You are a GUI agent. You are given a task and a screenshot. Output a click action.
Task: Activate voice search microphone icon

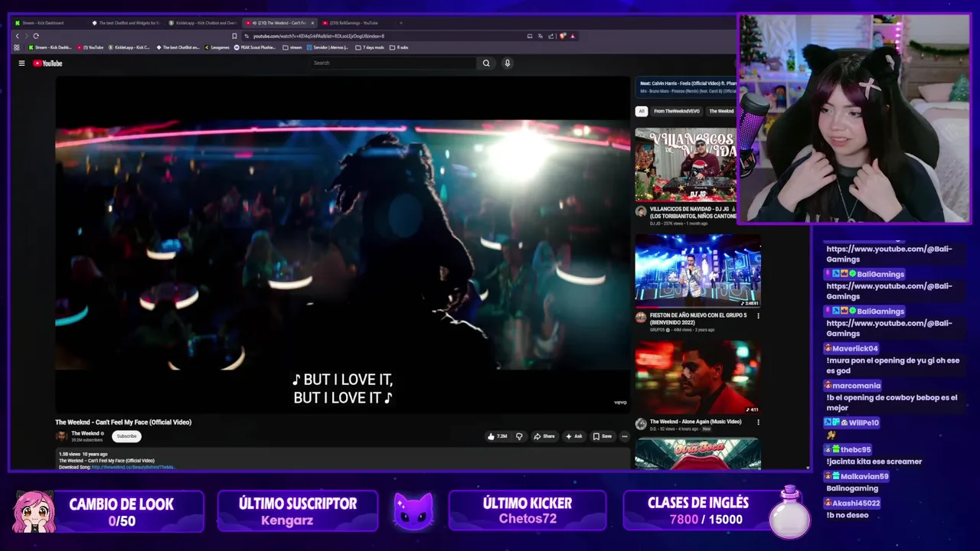(x=507, y=64)
